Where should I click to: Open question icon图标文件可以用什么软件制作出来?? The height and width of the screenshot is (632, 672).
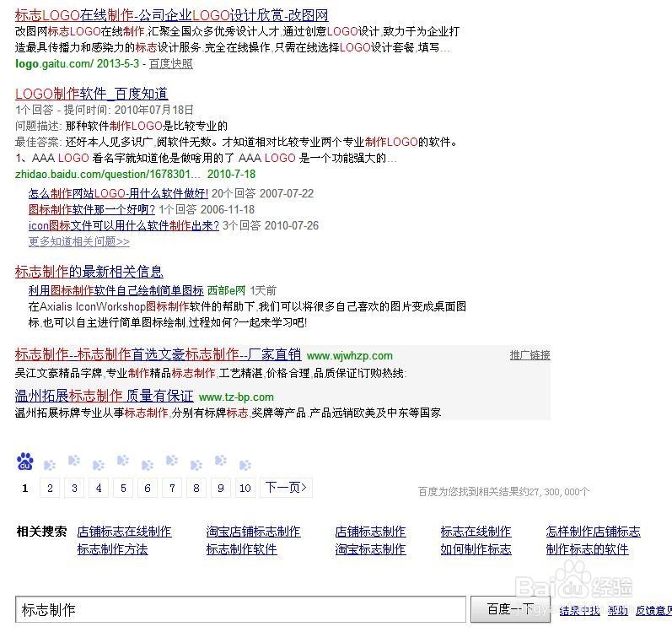coord(123,225)
